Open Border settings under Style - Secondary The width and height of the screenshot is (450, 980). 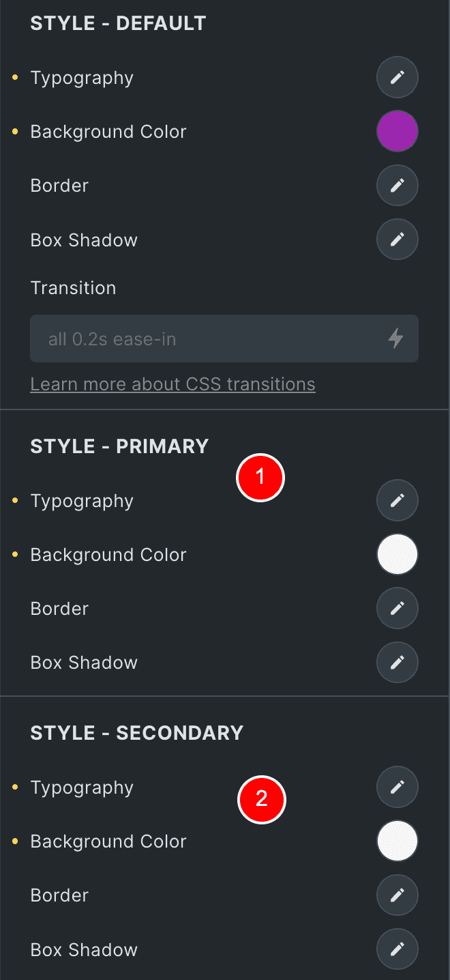[x=397, y=895]
